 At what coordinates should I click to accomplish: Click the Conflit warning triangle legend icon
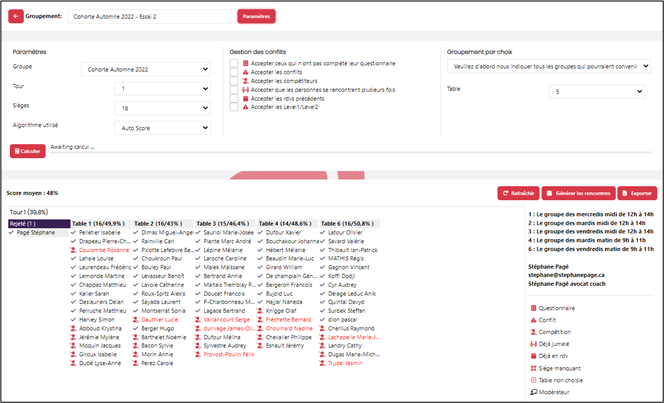pos(531,320)
